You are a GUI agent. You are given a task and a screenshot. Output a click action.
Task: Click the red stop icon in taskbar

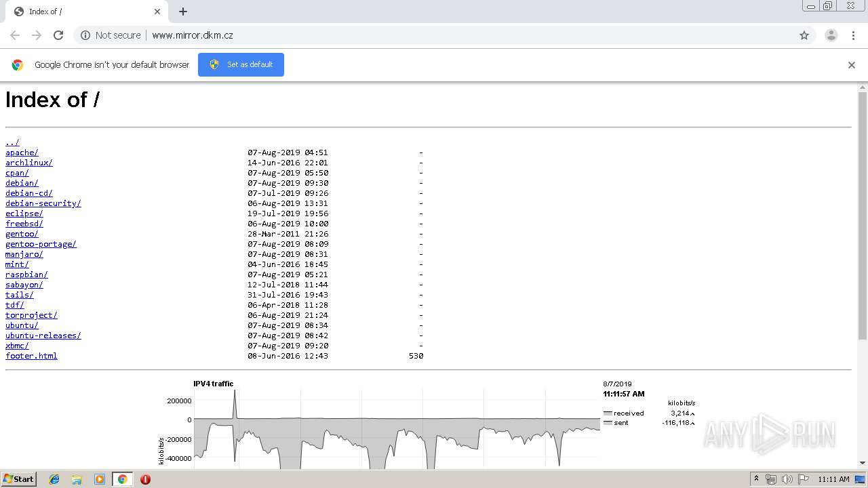point(145,479)
